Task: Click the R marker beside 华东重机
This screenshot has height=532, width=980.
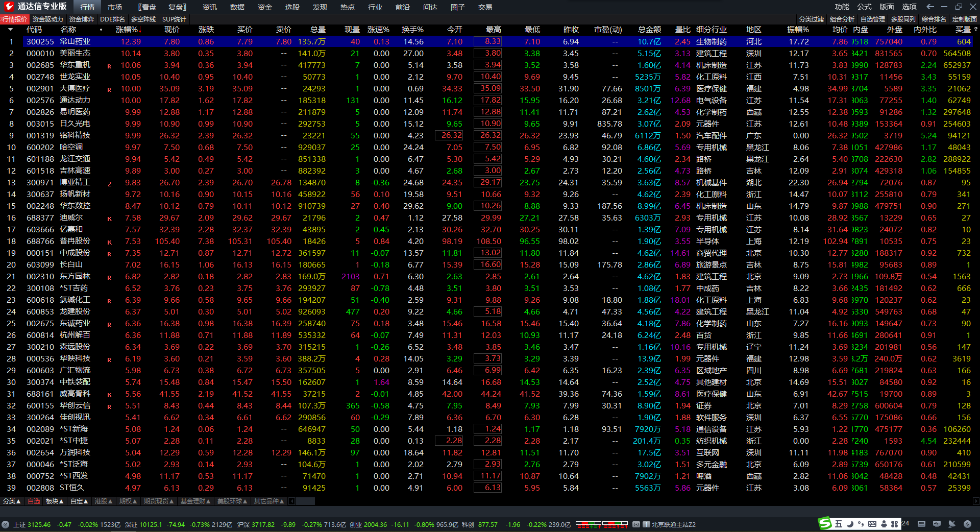Action: (x=109, y=66)
